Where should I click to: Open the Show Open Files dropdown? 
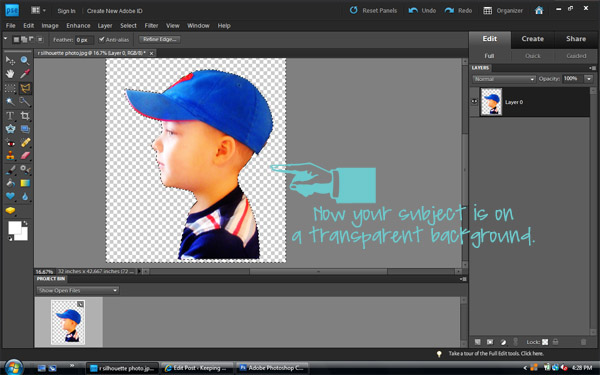coord(77,290)
